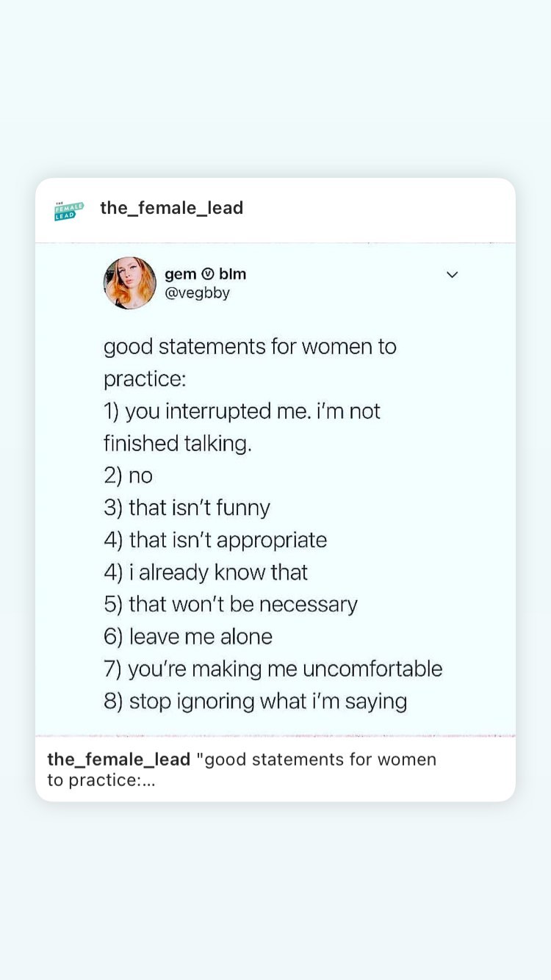Click the line 'good statements for women to'
Screen dimensions: 551x980
click(250, 347)
